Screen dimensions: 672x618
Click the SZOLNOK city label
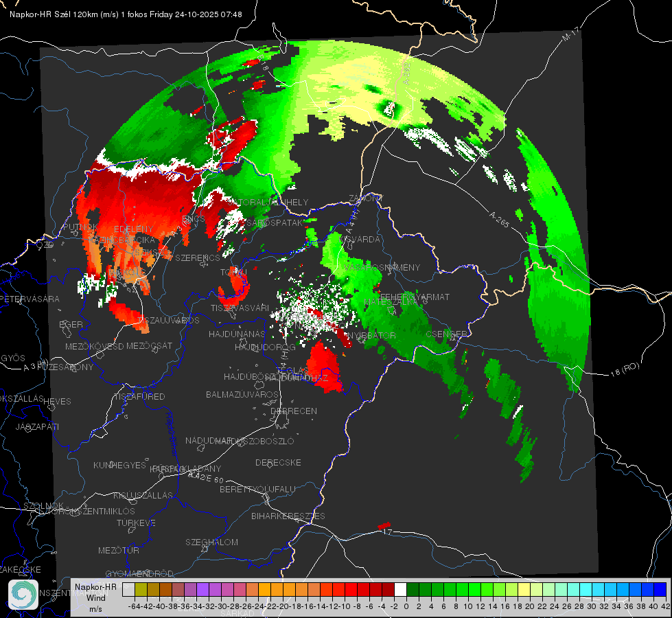pos(44,505)
